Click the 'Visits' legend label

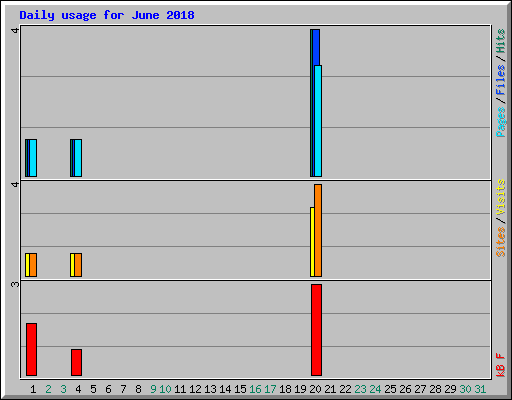click(501, 198)
